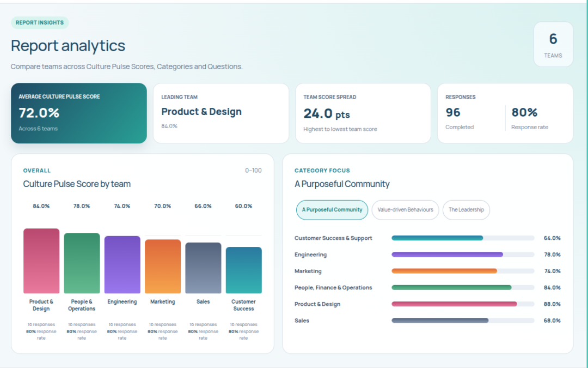
Task: Click the Marketing category progress bar
Action: click(x=463, y=271)
